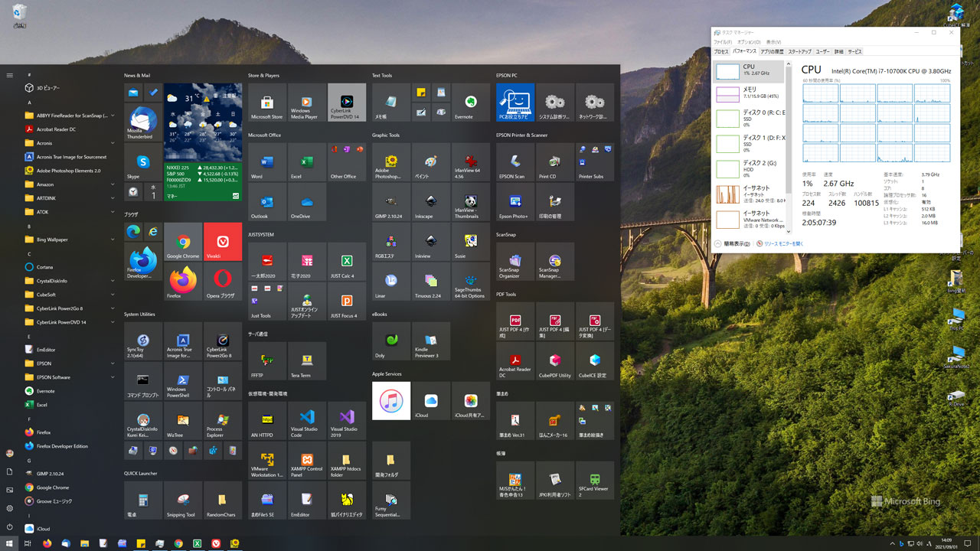Open the IrfanView 64 4.56 tile
This screenshot has width=980, height=551.
coord(471,162)
